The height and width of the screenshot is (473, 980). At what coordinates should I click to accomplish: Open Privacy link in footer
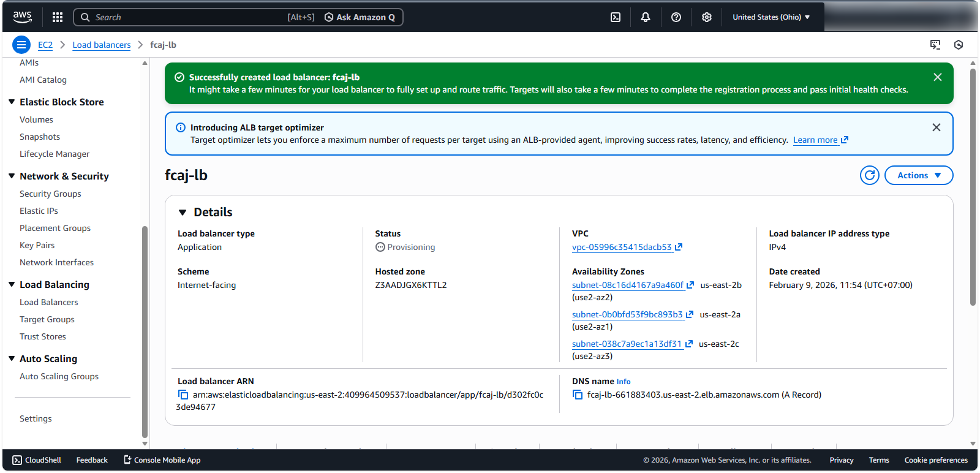click(842, 460)
